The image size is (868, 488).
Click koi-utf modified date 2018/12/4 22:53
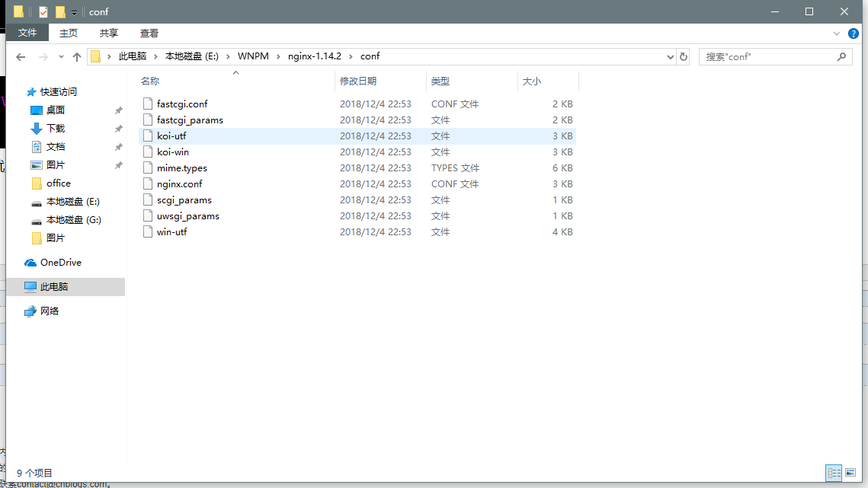click(x=376, y=136)
